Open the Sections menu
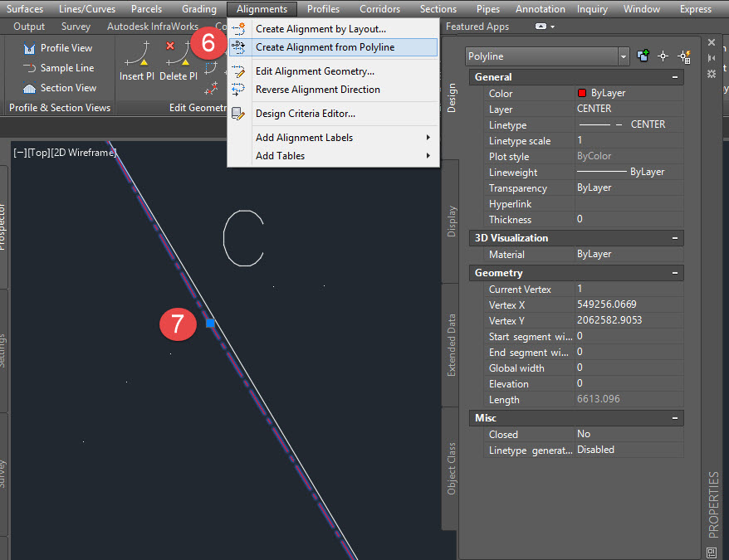Image resolution: width=729 pixels, height=560 pixels. 438,9
